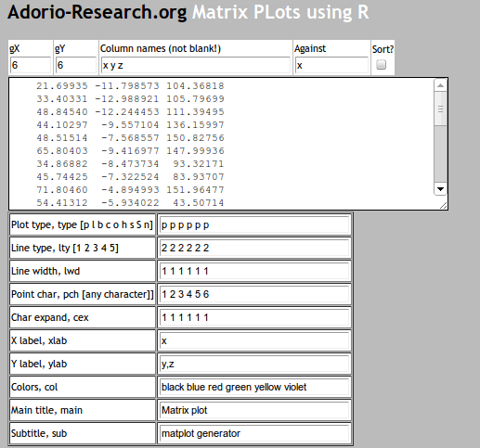480x448 pixels.
Task: Click the 'Point char, pch' label cell
Action: [x=83, y=294]
